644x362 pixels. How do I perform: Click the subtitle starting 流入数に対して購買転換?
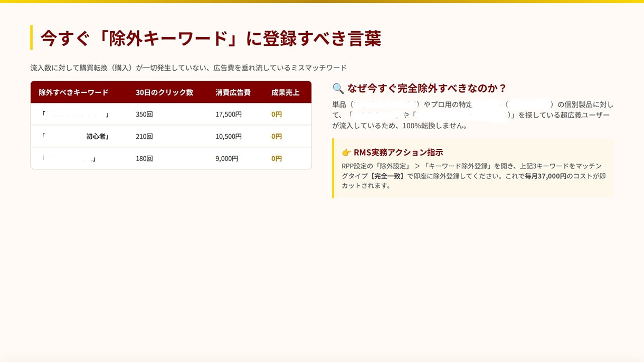[x=188, y=68]
